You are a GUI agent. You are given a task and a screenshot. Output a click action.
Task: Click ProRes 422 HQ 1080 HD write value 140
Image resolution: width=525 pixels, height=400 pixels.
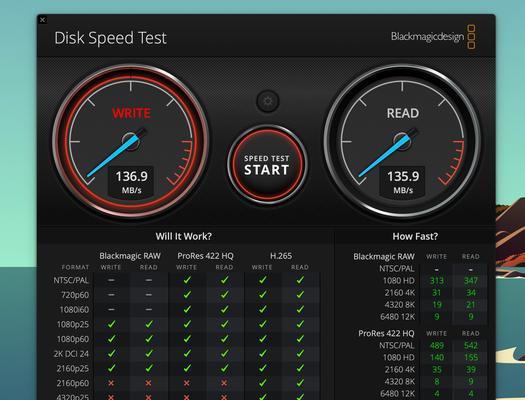click(437, 357)
